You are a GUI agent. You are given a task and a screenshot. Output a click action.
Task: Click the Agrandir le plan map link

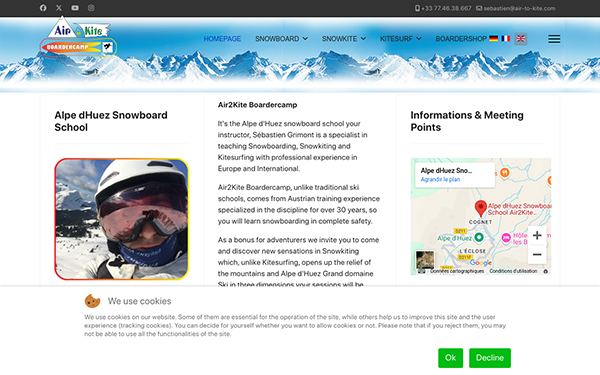(440, 179)
